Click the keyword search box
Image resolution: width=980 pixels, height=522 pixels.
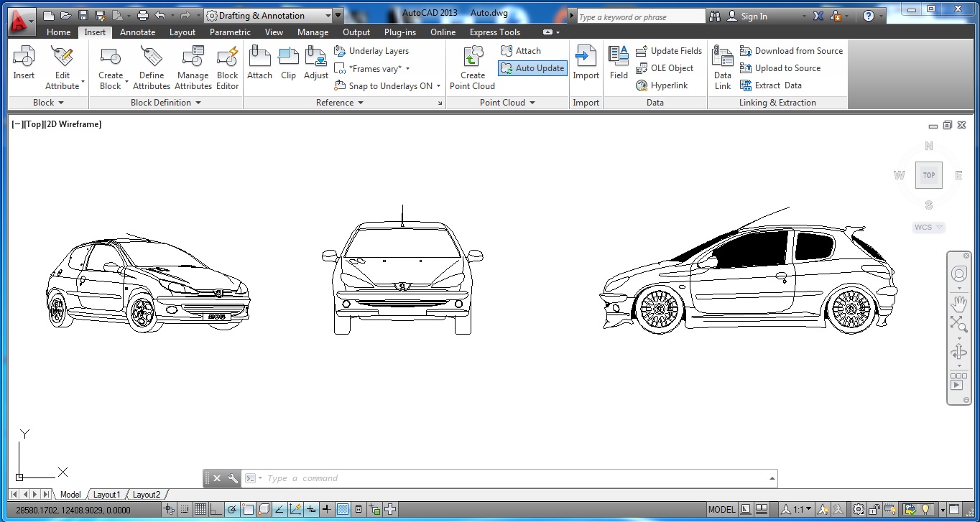[x=641, y=17]
